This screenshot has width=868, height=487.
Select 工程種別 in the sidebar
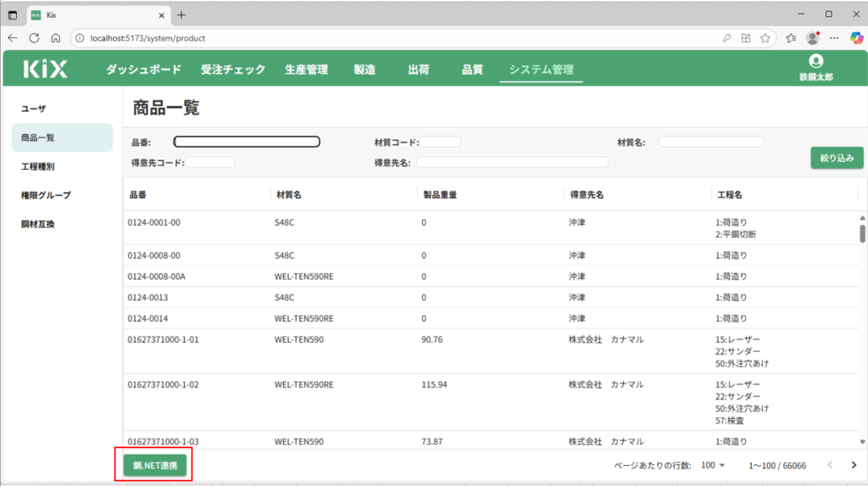click(x=38, y=166)
